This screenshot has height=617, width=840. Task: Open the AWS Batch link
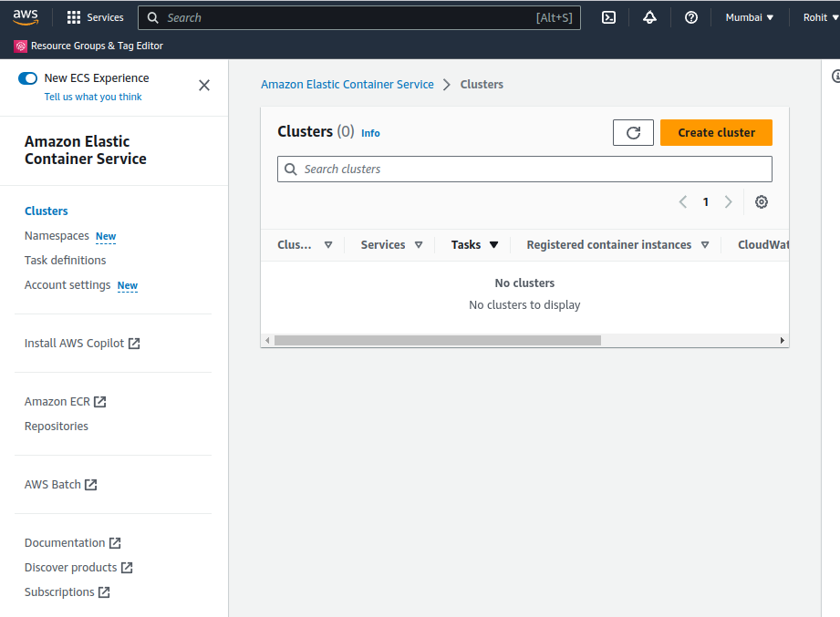53,484
